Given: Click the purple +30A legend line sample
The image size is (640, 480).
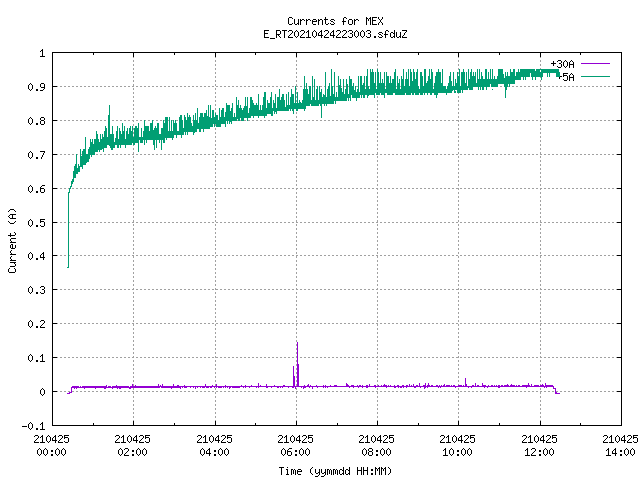Looking at the screenshot, I should [x=595, y=64].
